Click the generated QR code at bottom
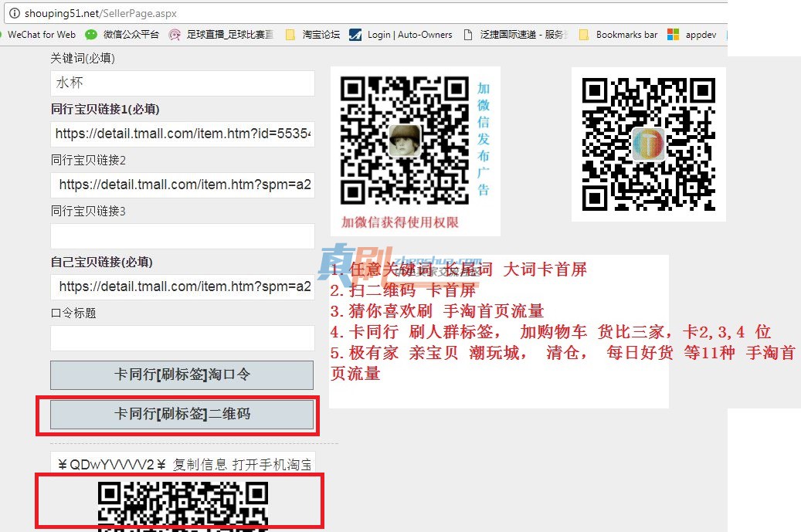This screenshot has height=532, width=801. (x=183, y=507)
